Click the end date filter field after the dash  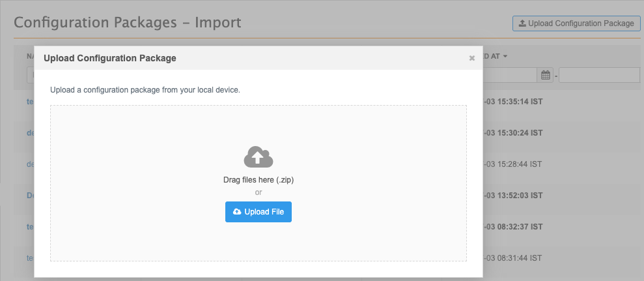coord(599,75)
